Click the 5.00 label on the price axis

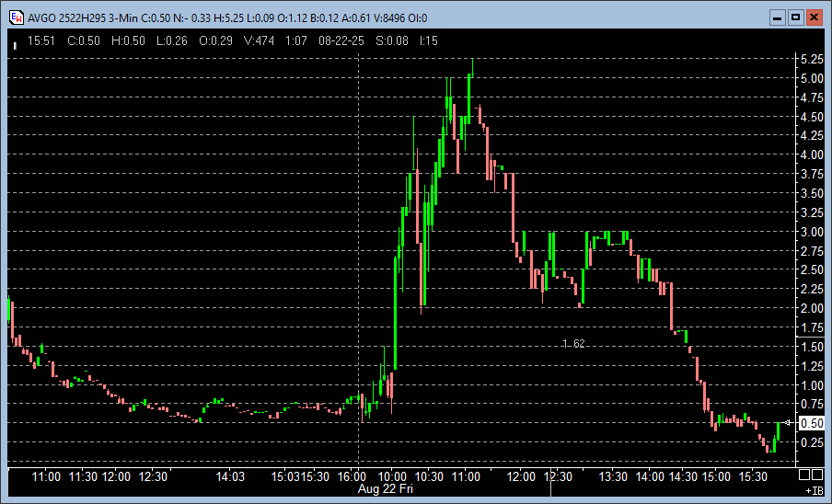[813, 78]
